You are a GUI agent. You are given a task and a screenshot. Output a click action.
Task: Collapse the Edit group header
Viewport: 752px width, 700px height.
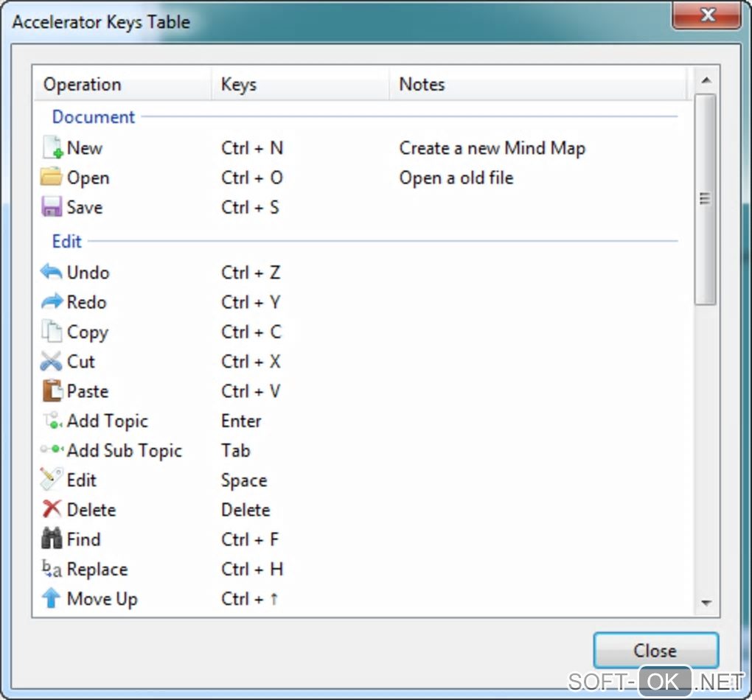[x=67, y=241]
